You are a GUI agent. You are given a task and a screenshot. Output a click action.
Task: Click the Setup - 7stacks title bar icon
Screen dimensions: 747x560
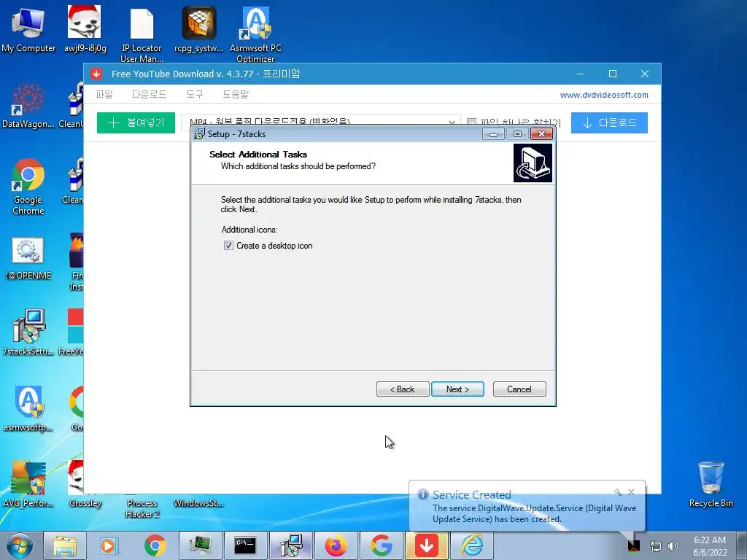click(x=199, y=134)
